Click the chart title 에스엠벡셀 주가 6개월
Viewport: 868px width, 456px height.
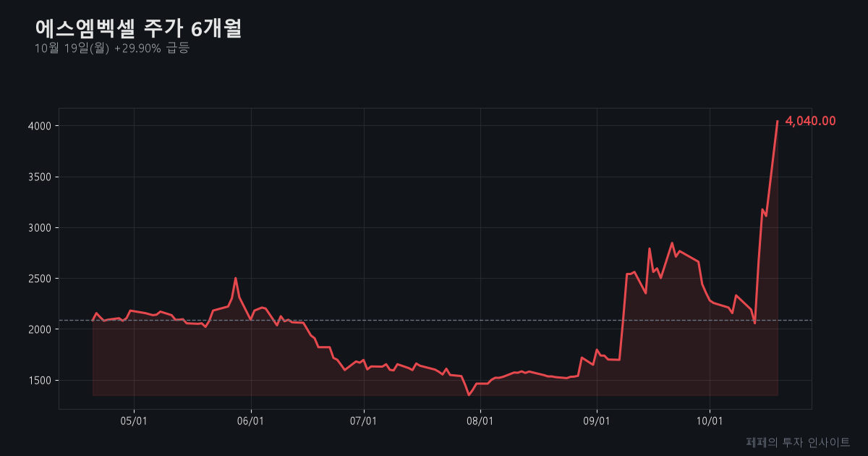(138, 28)
